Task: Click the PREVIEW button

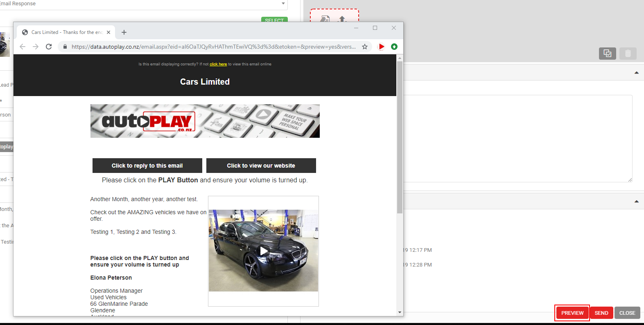Action: [x=572, y=313]
